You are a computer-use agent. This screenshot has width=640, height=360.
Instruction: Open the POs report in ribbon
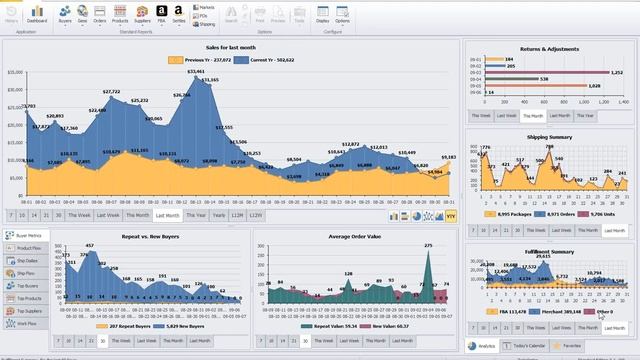click(200, 16)
